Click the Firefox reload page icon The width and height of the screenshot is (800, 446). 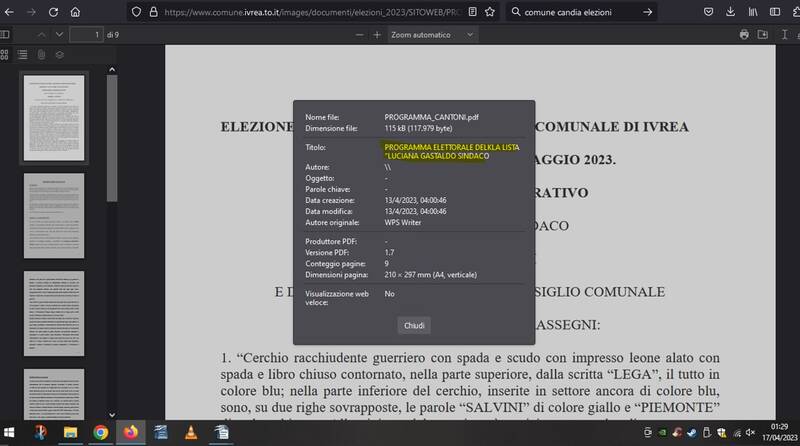coord(54,12)
